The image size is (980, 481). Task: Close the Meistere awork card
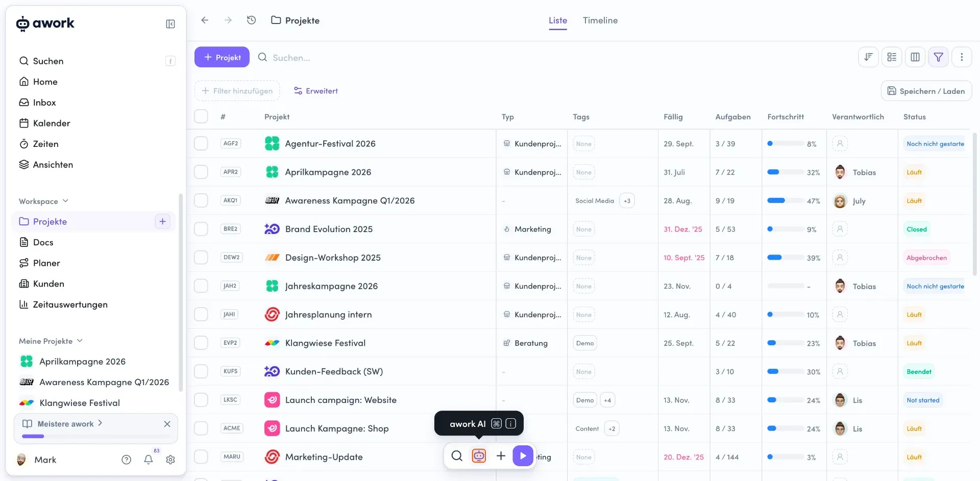tap(167, 424)
